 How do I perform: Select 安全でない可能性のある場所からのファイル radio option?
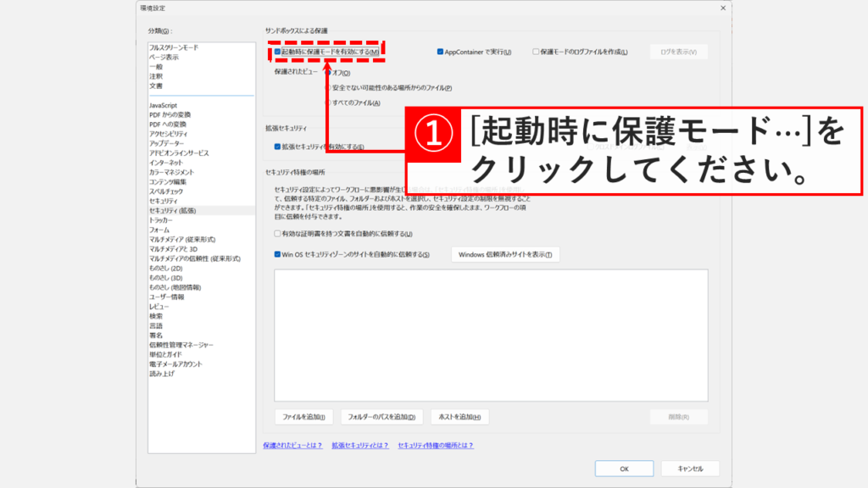[328, 87]
